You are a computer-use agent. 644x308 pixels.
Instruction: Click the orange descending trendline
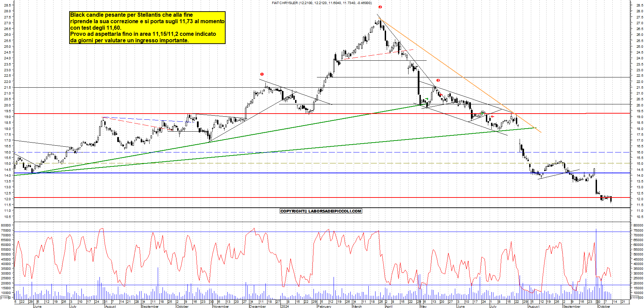[460, 75]
